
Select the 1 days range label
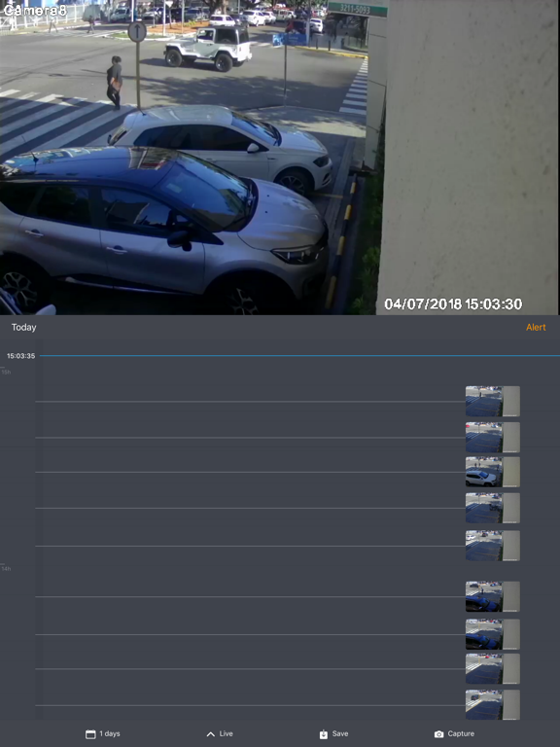110,733
